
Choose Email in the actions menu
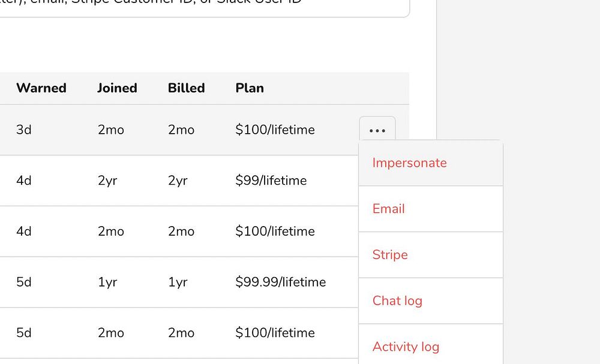coord(389,209)
